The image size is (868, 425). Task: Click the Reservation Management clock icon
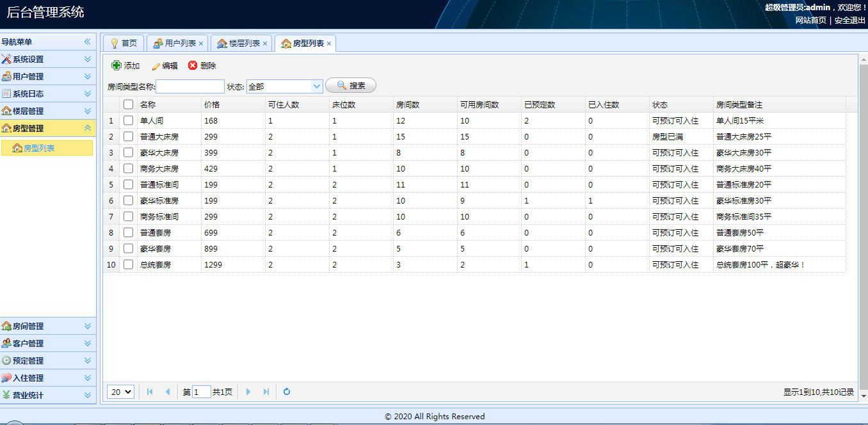[x=6, y=360]
